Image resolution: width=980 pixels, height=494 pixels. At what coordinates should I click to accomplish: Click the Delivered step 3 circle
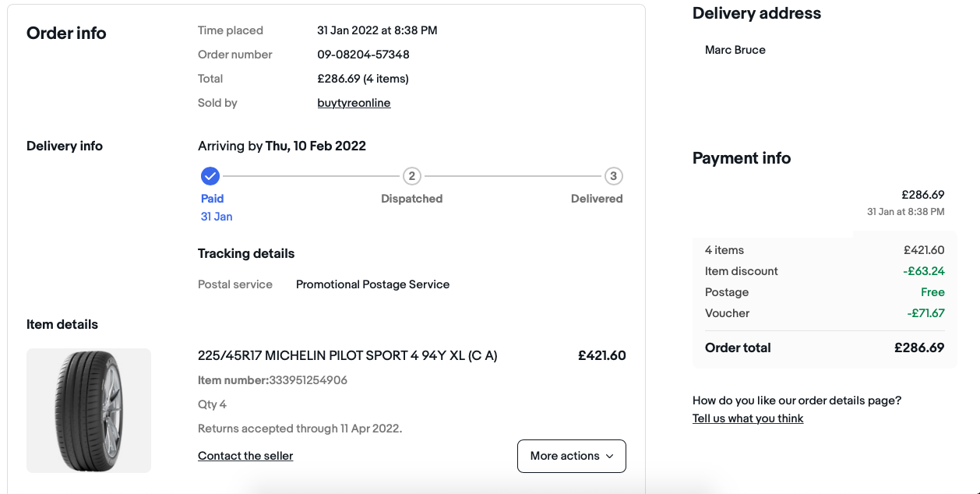(x=613, y=176)
